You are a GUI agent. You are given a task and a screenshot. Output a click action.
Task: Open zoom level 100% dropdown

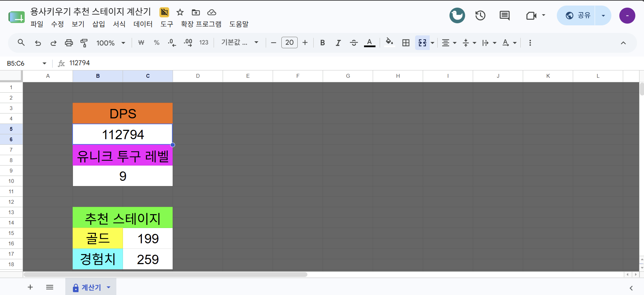(111, 43)
